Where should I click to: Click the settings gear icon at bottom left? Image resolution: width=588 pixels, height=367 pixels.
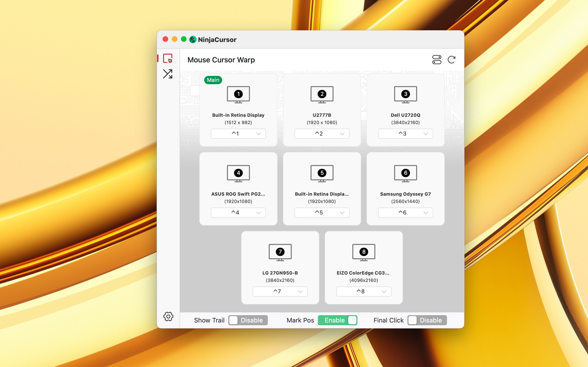click(x=169, y=316)
